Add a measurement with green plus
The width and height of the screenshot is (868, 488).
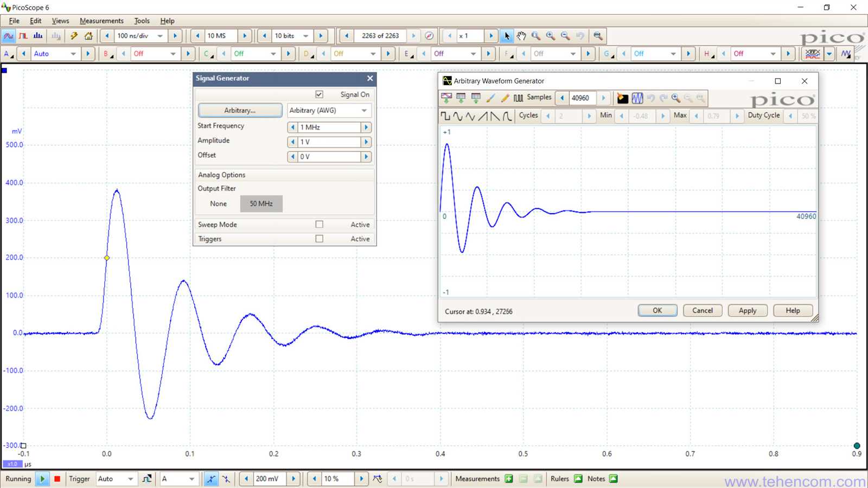509,479
